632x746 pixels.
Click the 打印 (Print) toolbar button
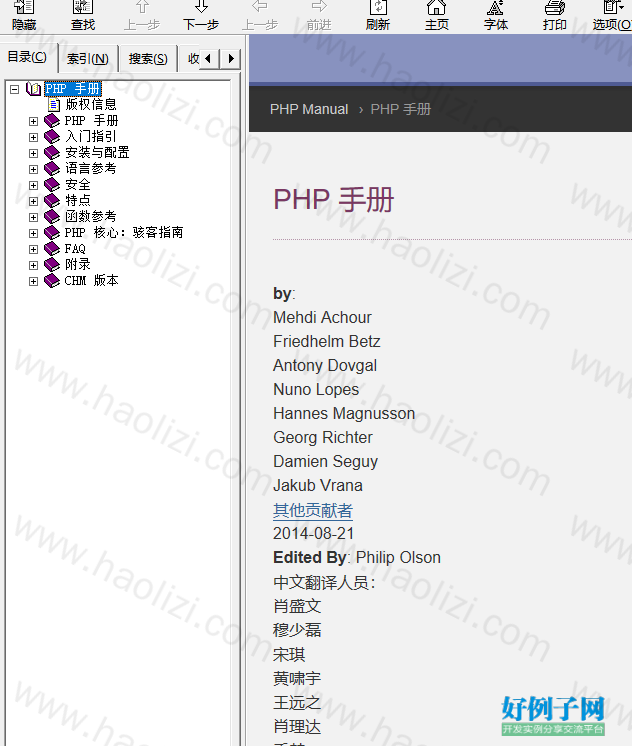pyautogui.click(x=555, y=15)
